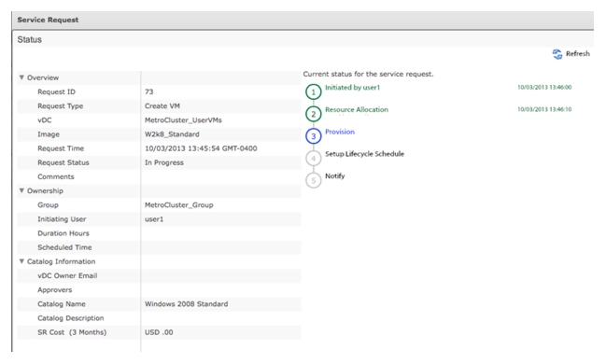Click 'Setup Lifecycle Schedule' step label
606x364 pixels.
click(364, 154)
